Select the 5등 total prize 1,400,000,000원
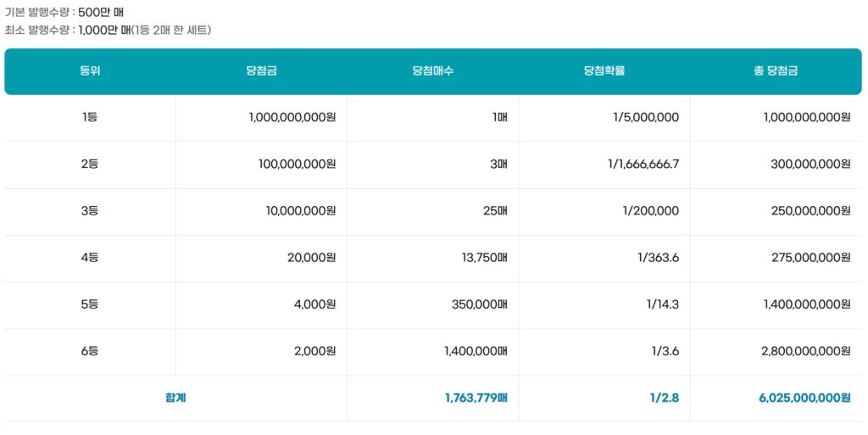The height and width of the screenshot is (435, 868). click(806, 304)
